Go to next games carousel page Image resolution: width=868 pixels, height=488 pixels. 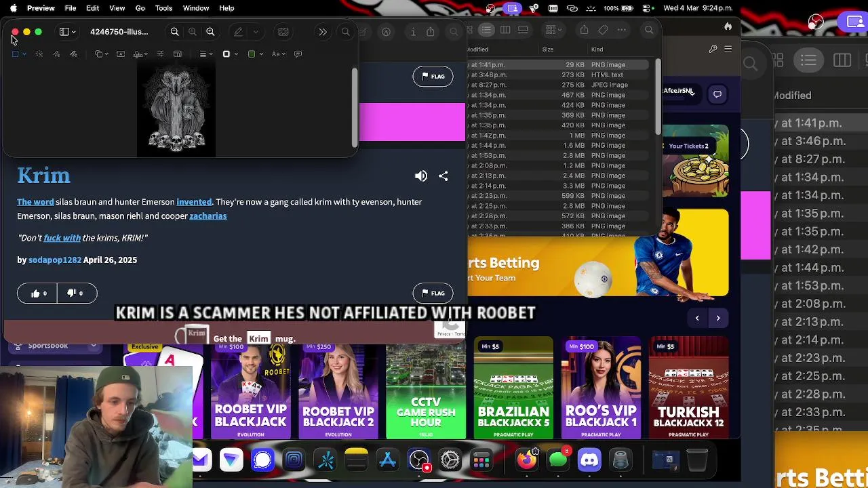point(718,318)
